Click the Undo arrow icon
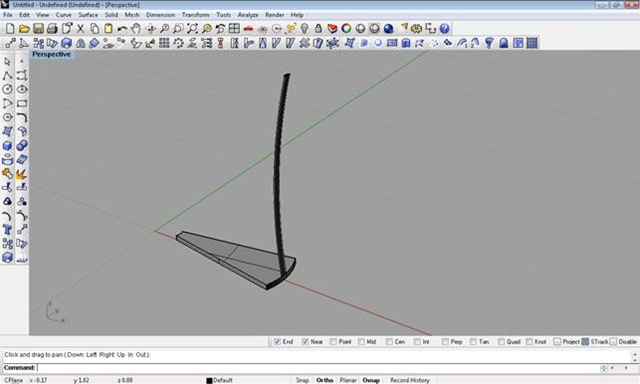This screenshot has width=640, height=384. 122,29
